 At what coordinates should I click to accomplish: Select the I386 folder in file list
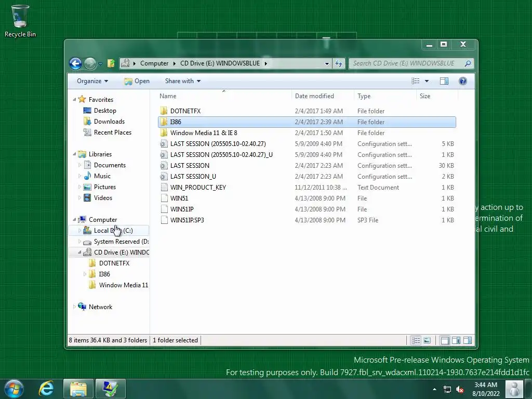point(307,122)
